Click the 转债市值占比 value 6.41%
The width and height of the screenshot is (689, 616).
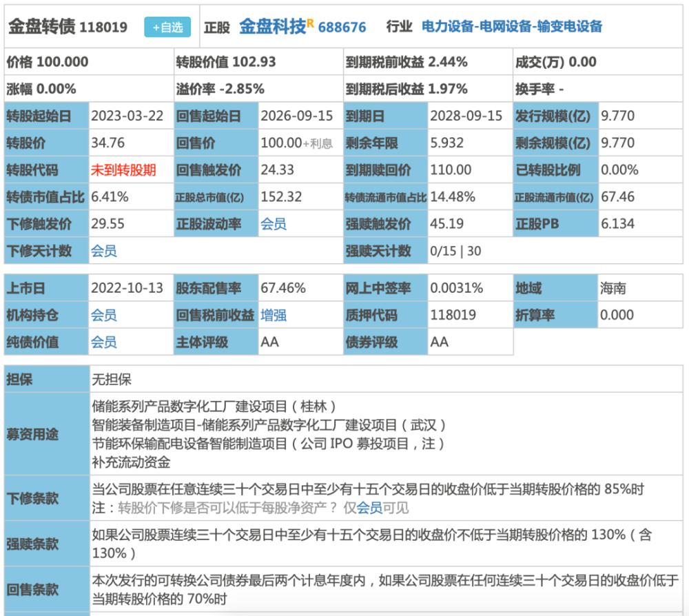tap(110, 197)
